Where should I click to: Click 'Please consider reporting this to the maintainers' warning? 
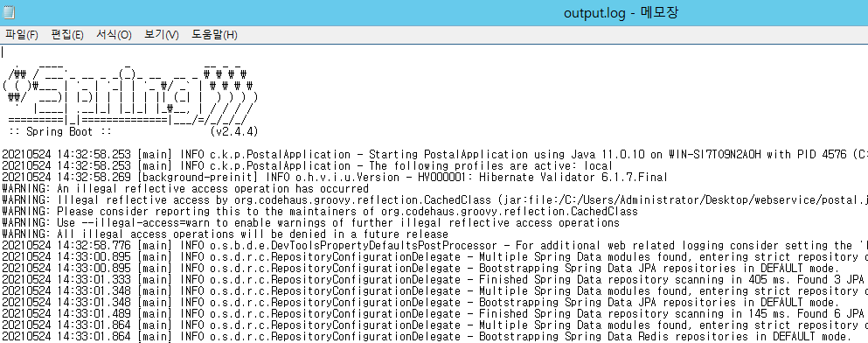coord(319,211)
